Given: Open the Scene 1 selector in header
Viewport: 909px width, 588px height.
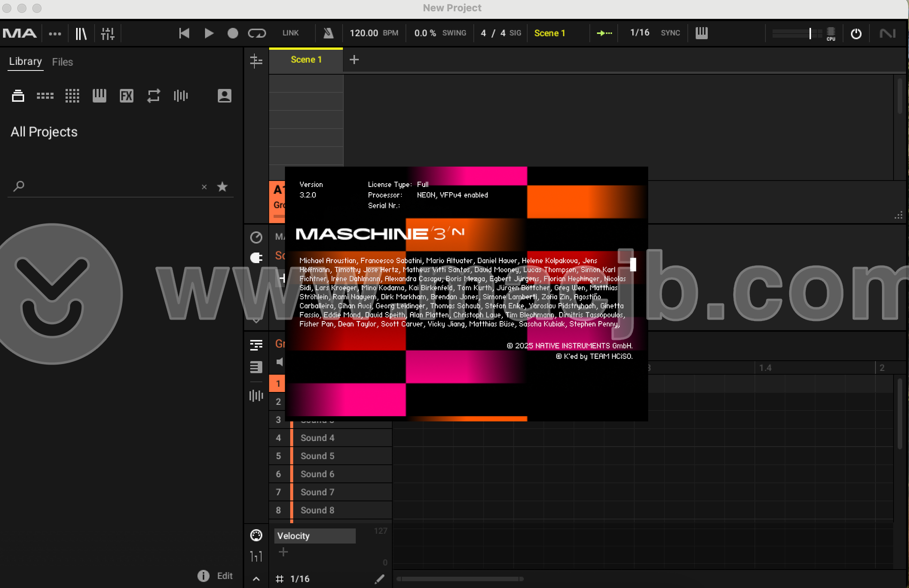Looking at the screenshot, I should click(550, 33).
